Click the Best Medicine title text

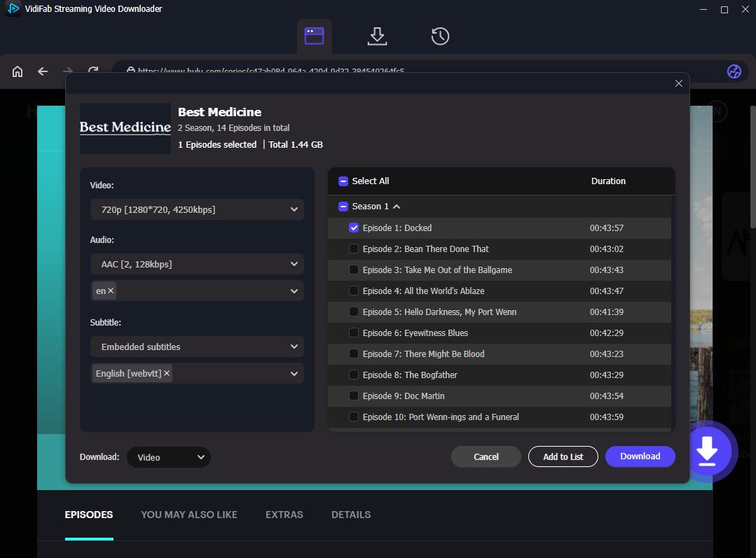pos(219,112)
